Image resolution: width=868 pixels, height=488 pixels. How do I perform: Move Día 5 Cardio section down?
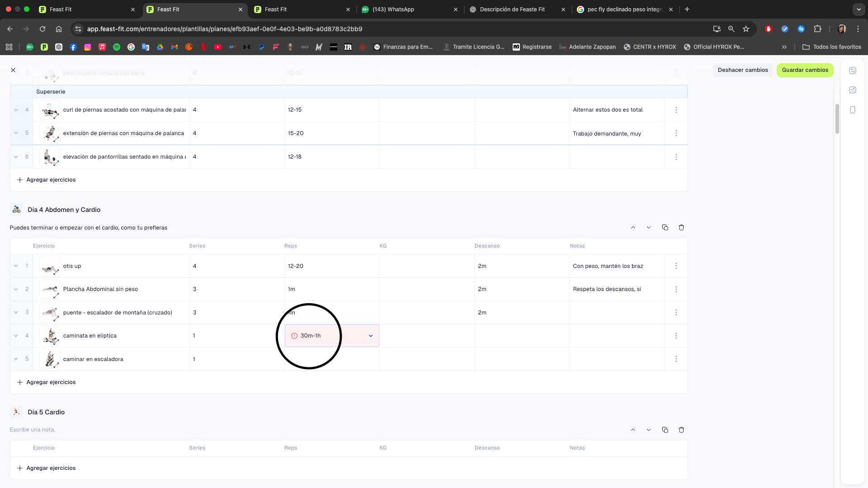pos(649,430)
